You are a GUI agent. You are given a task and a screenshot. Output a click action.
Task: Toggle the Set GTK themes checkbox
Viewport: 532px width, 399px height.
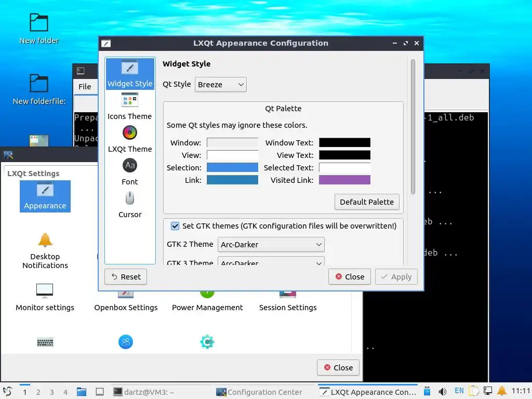point(175,226)
